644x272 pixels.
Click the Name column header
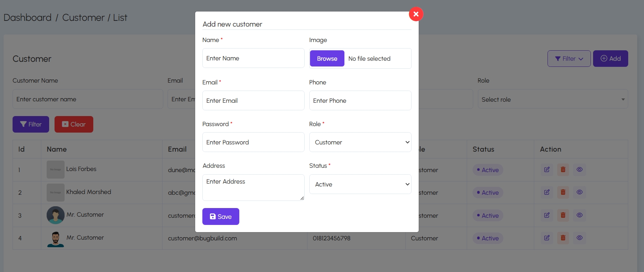tap(57, 149)
